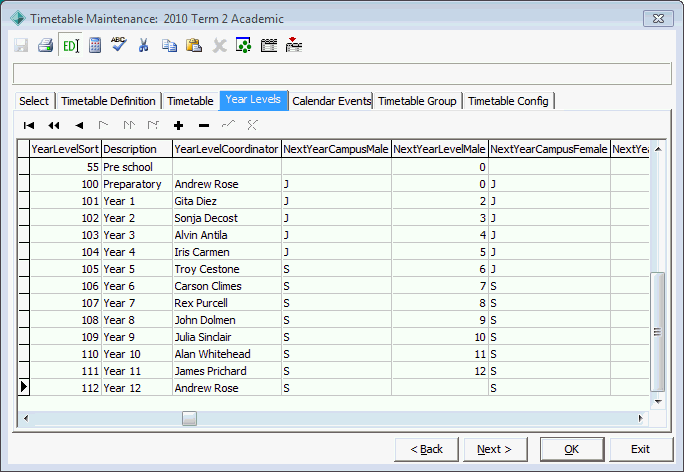The width and height of the screenshot is (684, 472).
Task: Select coordinator cell Rex Purcell
Action: coord(227,303)
